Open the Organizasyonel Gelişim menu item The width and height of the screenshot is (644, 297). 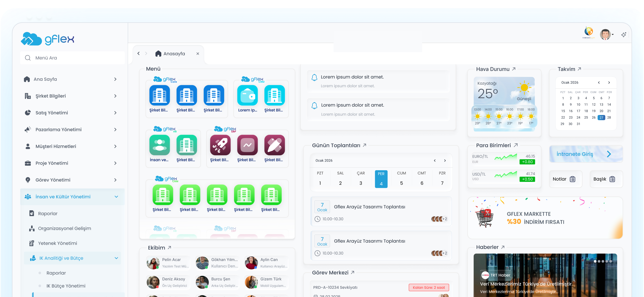point(65,228)
